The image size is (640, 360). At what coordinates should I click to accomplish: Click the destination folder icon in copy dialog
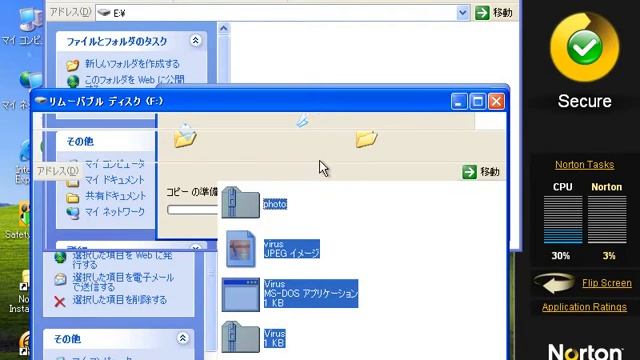(366, 139)
